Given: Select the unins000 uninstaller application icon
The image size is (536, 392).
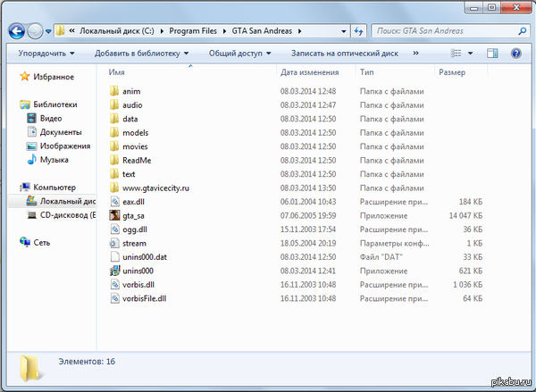Looking at the screenshot, I should (113, 270).
